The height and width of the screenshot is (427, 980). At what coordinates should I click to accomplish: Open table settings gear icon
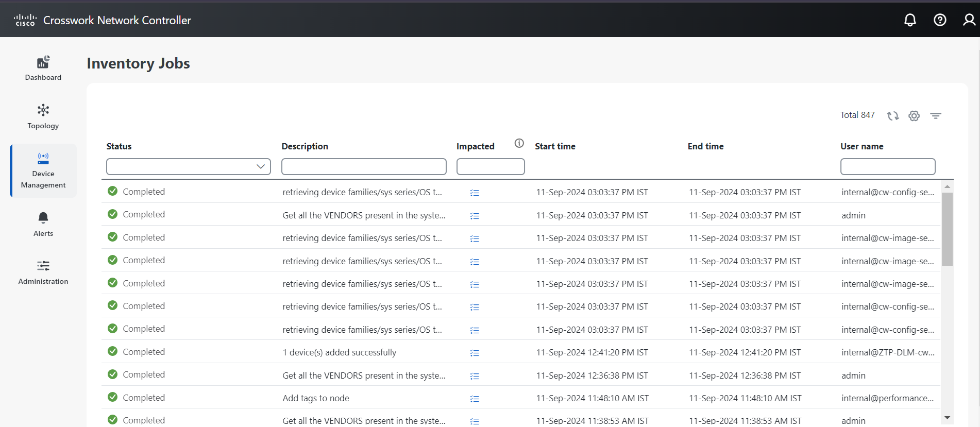pos(914,116)
